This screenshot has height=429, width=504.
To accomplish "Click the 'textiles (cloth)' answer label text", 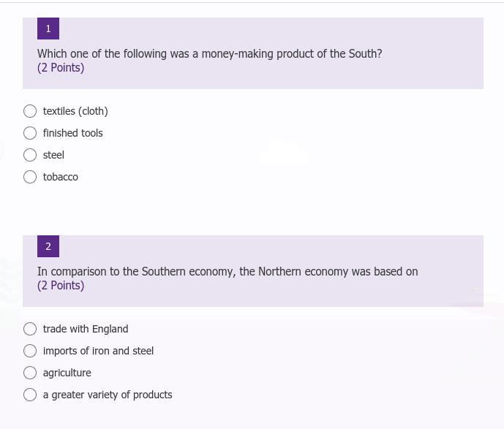I will 75,111.
